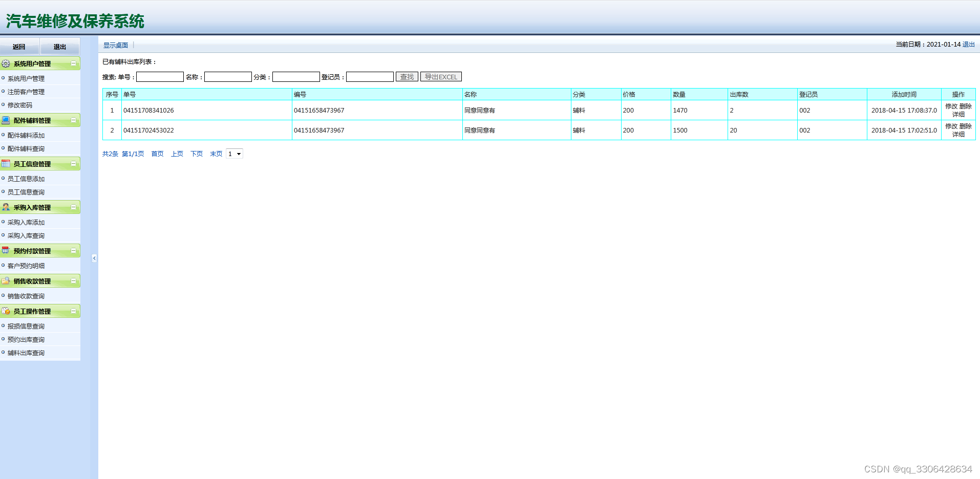This screenshot has height=479, width=980.
Task: Click 修改 for order 04151702453022
Action: pos(951,126)
